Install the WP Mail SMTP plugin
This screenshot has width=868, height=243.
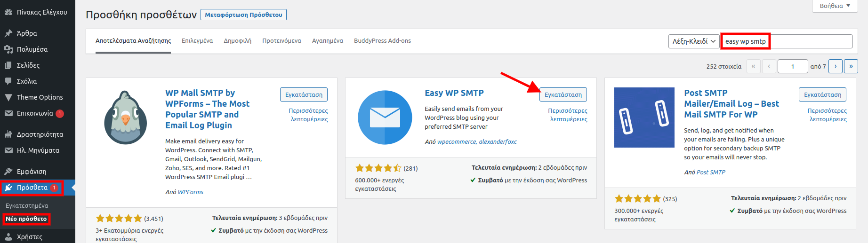[304, 94]
